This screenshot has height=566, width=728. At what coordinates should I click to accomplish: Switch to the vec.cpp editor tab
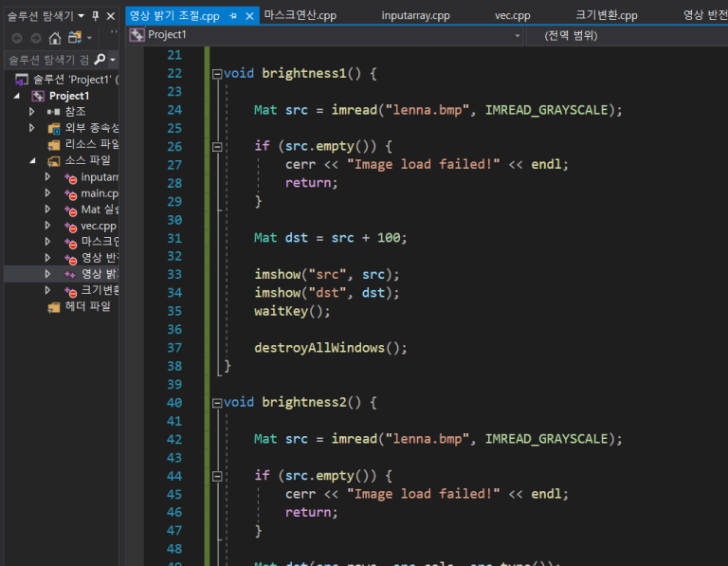513,16
